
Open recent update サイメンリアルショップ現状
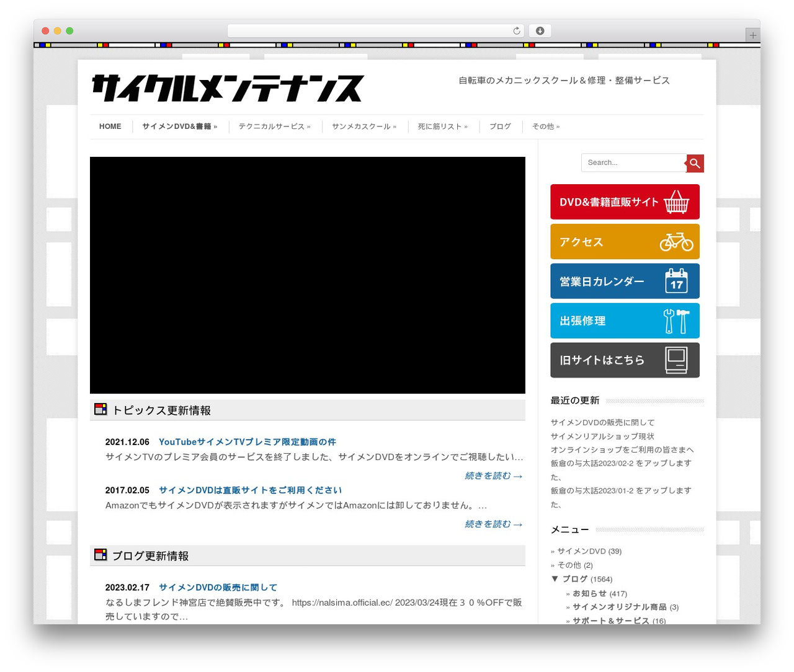602,436
